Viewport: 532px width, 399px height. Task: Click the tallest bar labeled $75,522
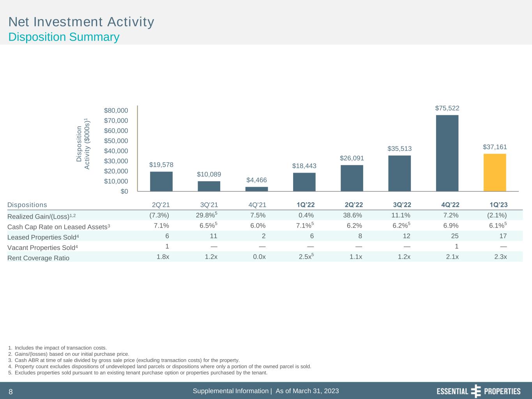point(447,153)
